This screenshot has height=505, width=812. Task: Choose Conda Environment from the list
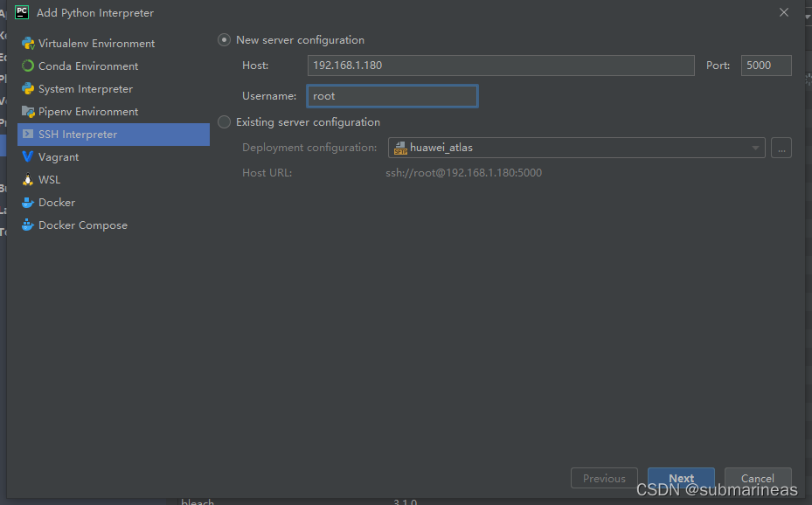click(x=114, y=66)
